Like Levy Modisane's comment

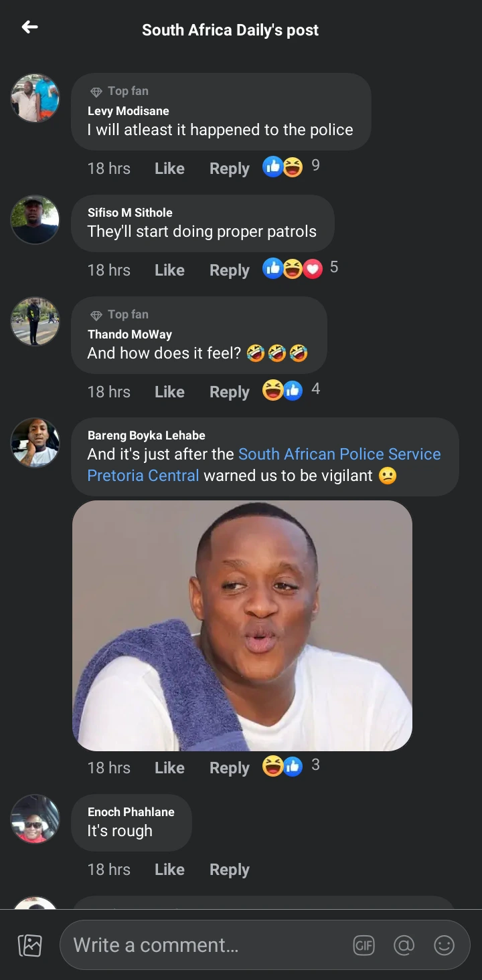169,169
